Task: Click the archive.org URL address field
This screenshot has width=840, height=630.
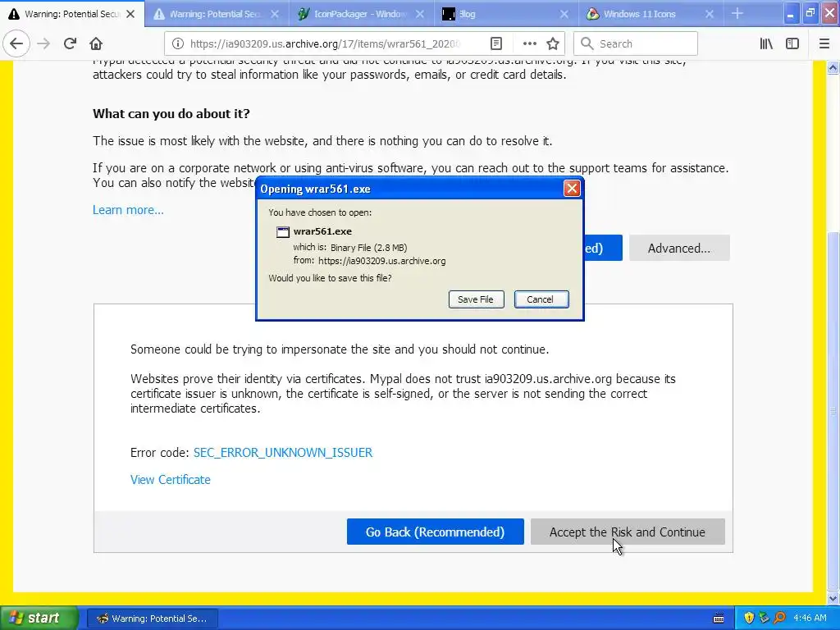Action: pyautogui.click(x=326, y=43)
